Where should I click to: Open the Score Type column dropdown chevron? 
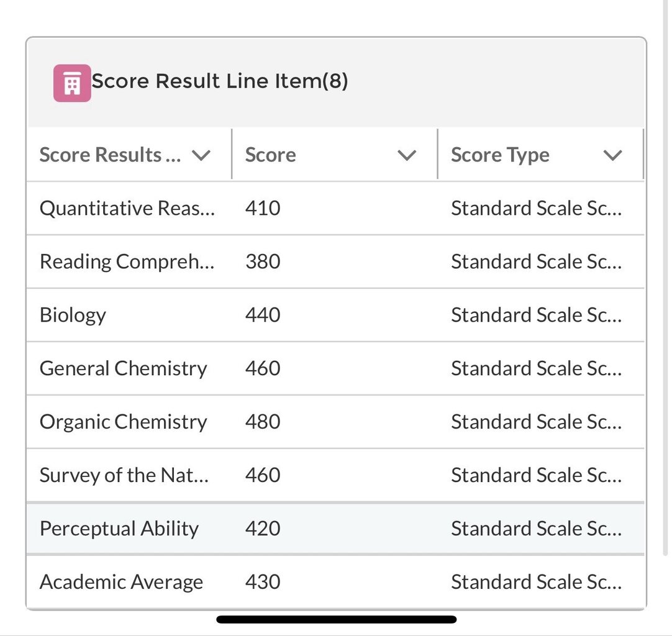(612, 155)
